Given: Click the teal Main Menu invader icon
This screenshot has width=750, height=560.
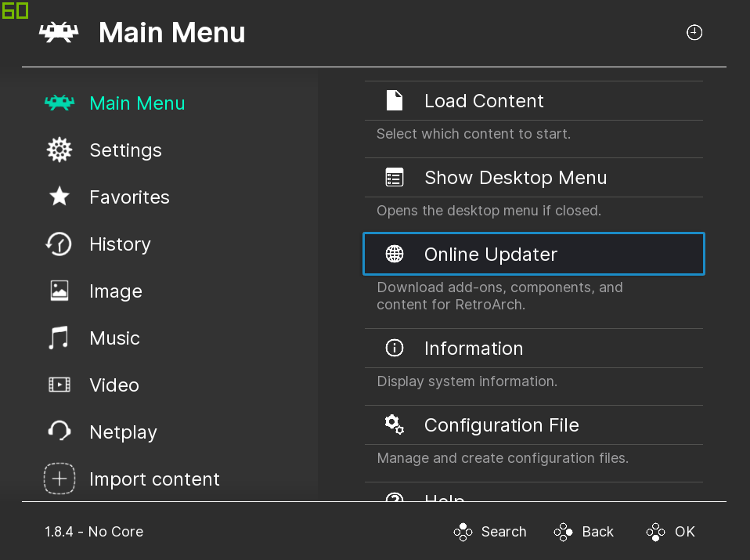Looking at the screenshot, I should 59,103.
